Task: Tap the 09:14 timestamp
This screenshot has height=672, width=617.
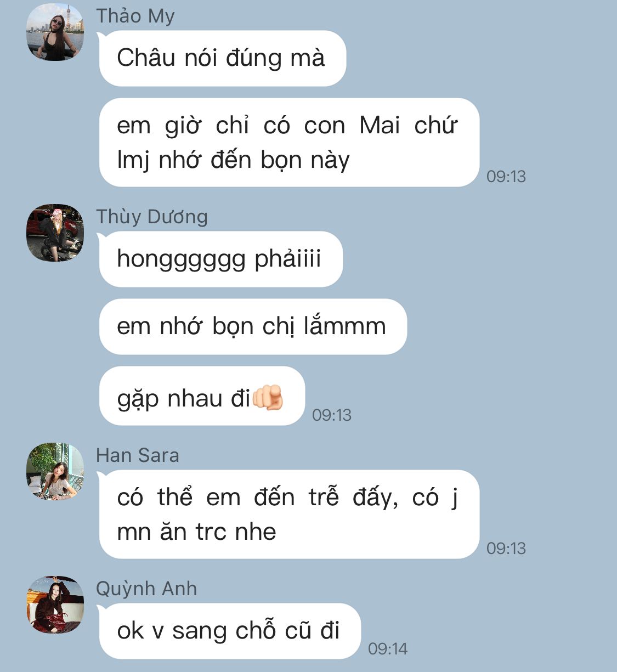Action: (x=388, y=649)
